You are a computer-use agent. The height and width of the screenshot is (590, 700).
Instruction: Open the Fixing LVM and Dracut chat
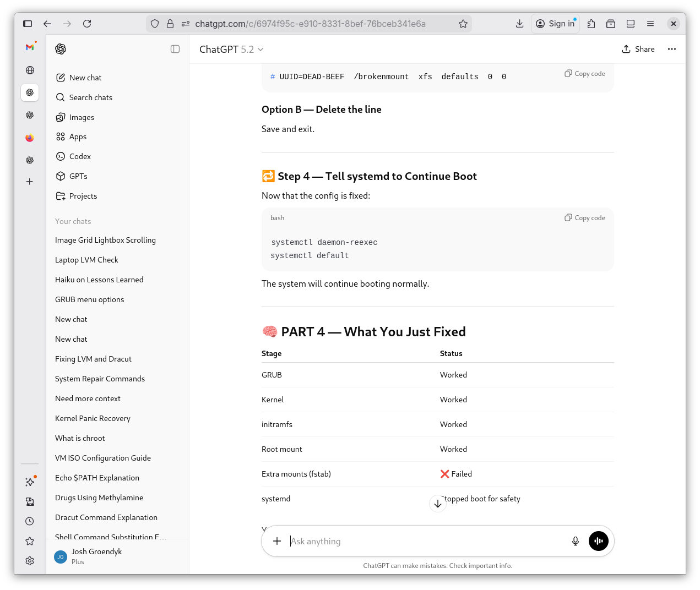pos(93,359)
